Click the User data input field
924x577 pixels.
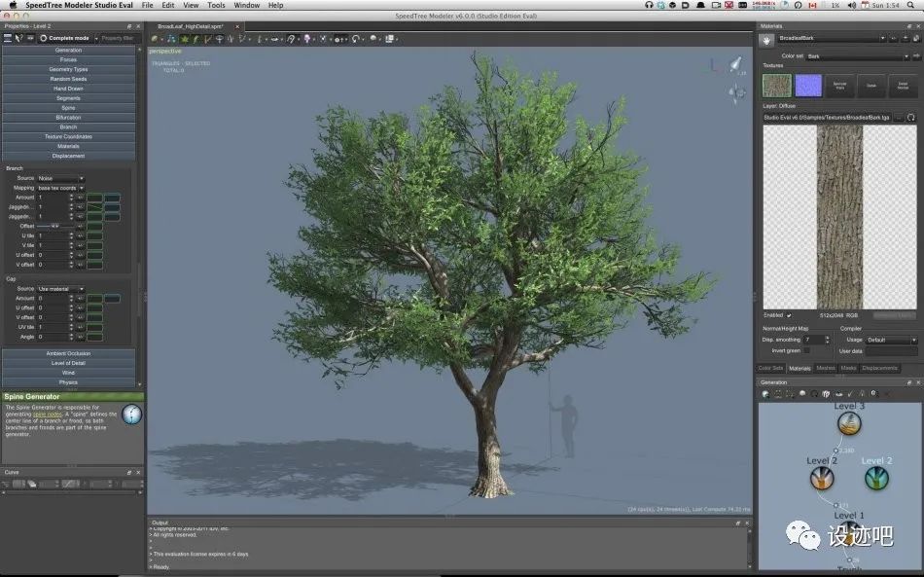890,351
